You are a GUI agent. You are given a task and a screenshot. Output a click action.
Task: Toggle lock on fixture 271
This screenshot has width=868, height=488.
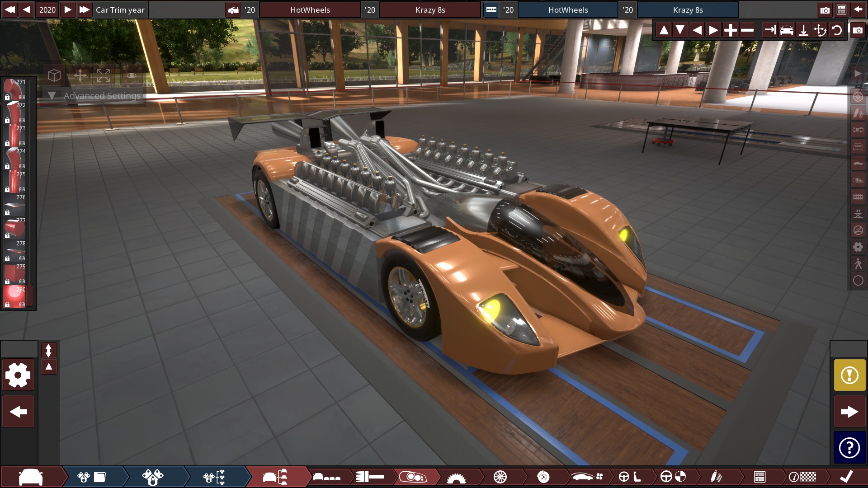7,97
